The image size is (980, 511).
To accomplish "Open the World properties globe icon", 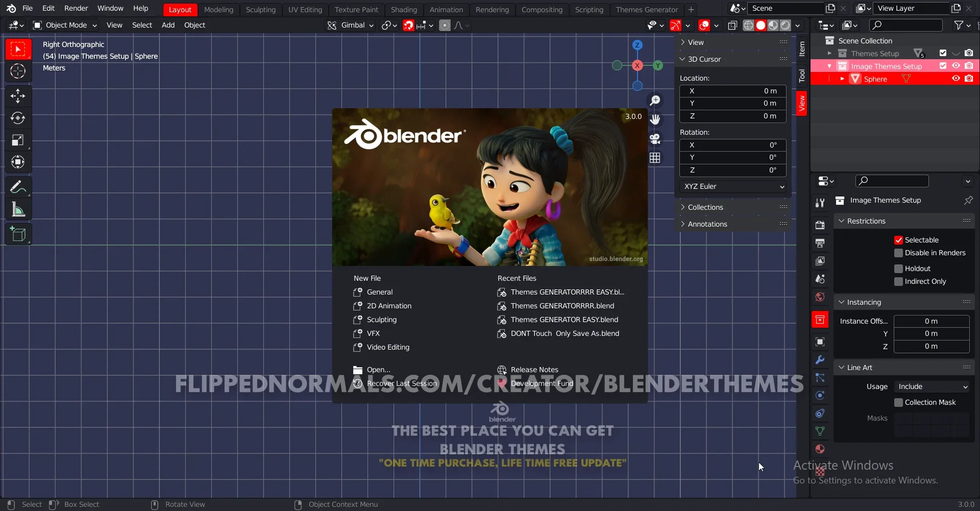I will pyautogui.click(x=820, y=297).
